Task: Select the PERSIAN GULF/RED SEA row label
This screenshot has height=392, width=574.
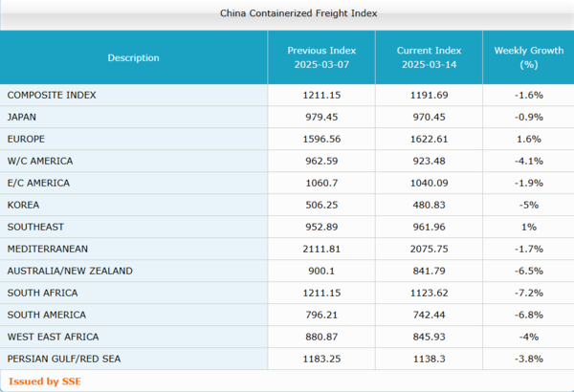Action: (63, 359)
